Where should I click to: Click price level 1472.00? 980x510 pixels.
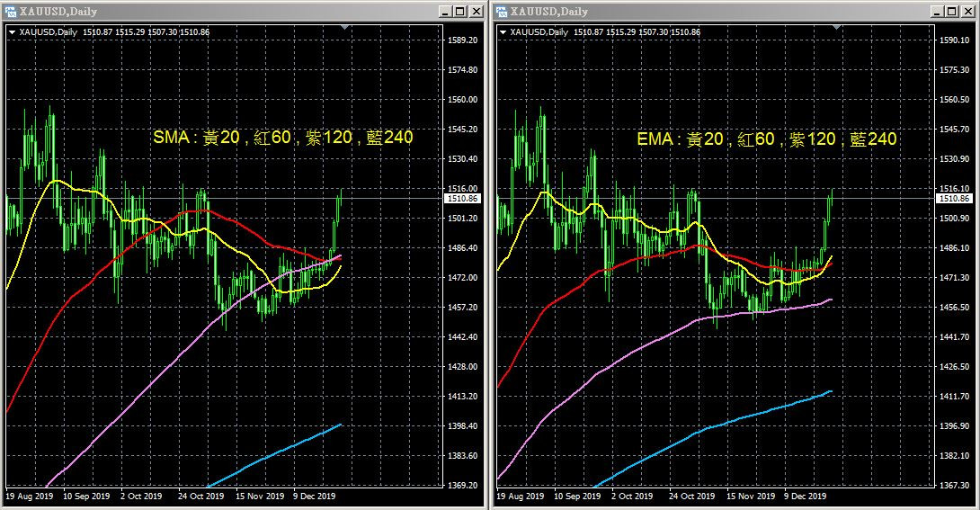tap(462, 278)
